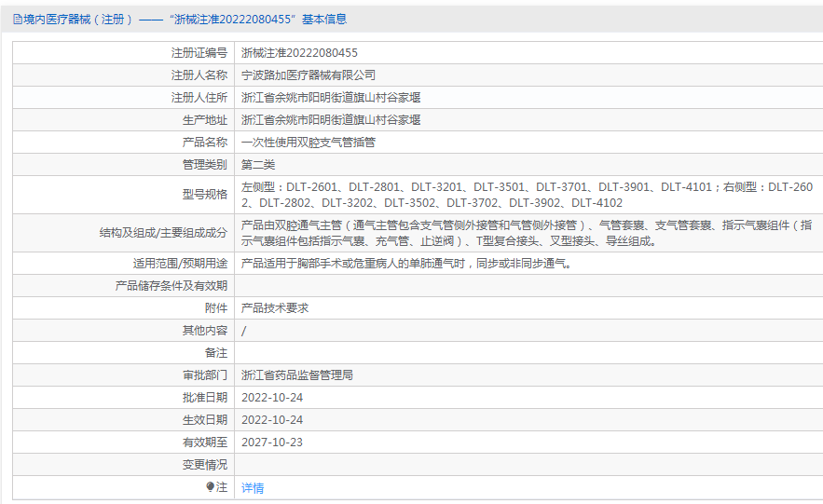This screenshot has width=823, height=504.
Task: Select the 第二类 value
Action: [x=258, y=165]
